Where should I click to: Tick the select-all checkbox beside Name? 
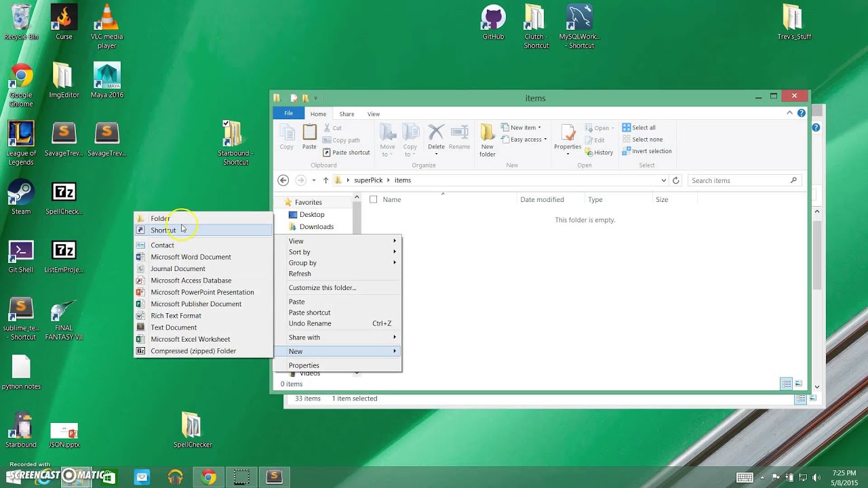[373, 199]
